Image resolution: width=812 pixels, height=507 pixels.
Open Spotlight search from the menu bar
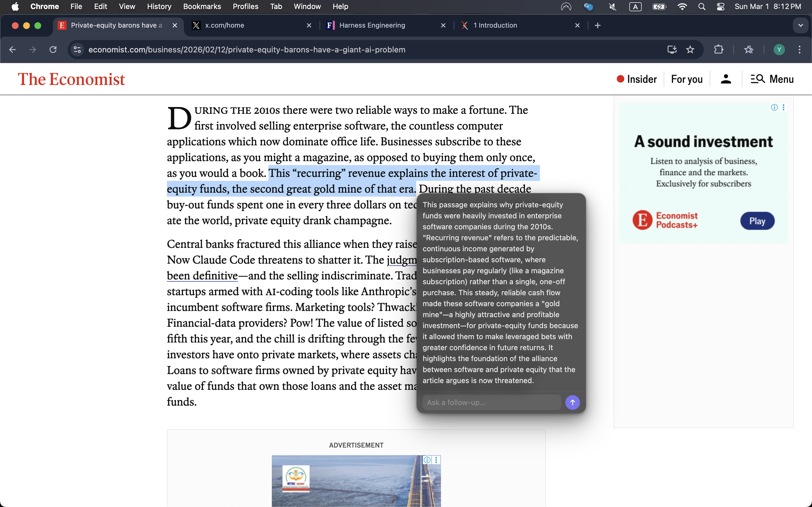(701, 6)
